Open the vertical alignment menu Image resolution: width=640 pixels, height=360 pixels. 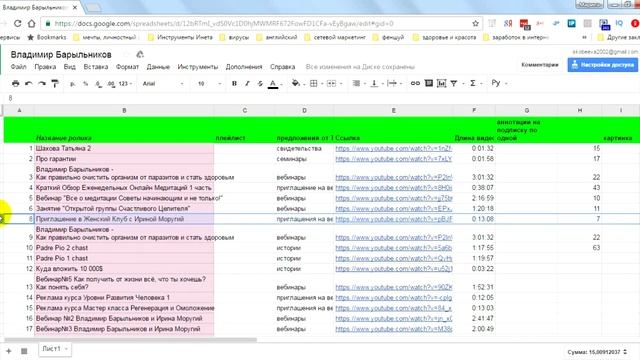coord(374,83)
